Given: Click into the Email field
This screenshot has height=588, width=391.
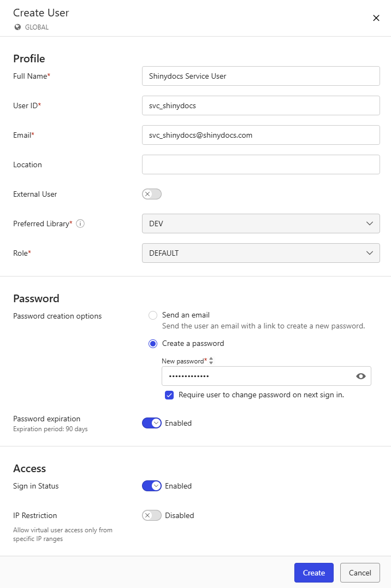Looking at the screenshot, I should [260, 135].
